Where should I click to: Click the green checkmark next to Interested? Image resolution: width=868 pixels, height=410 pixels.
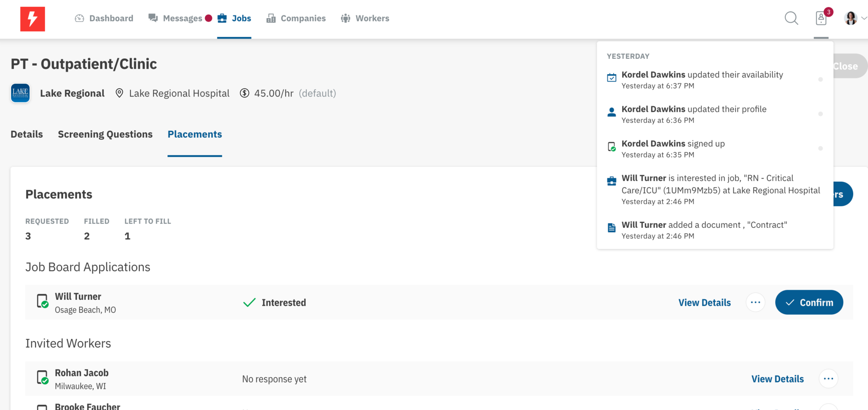coord(249,302)
